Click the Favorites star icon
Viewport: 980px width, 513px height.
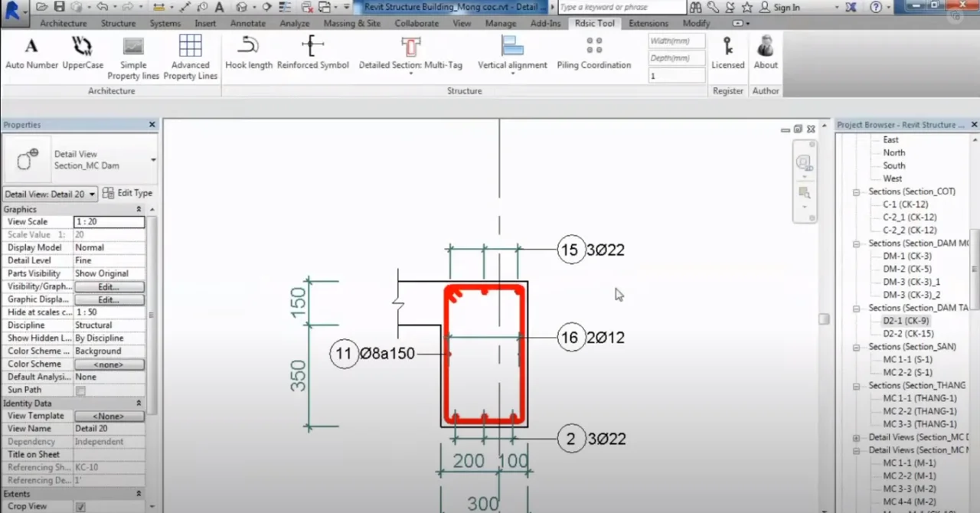click(746, 7)
